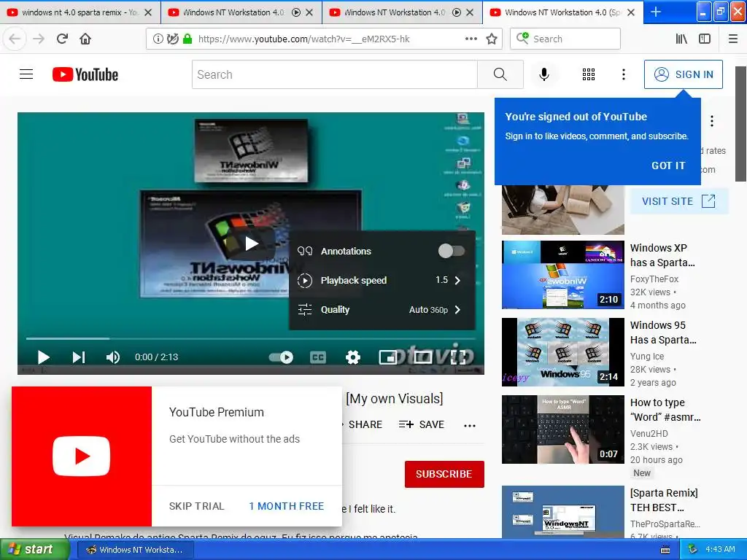Enable the miniplayer

(388, 357)
